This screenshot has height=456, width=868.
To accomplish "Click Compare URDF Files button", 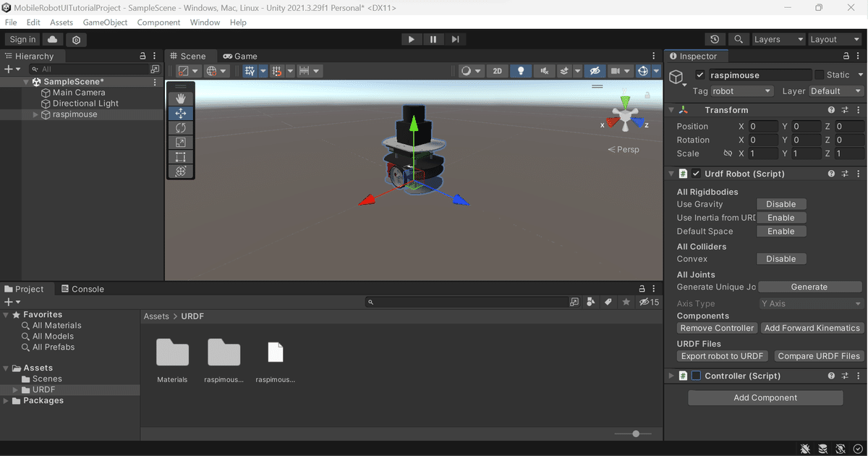I will pyautogui.click(x=819, y=356).
